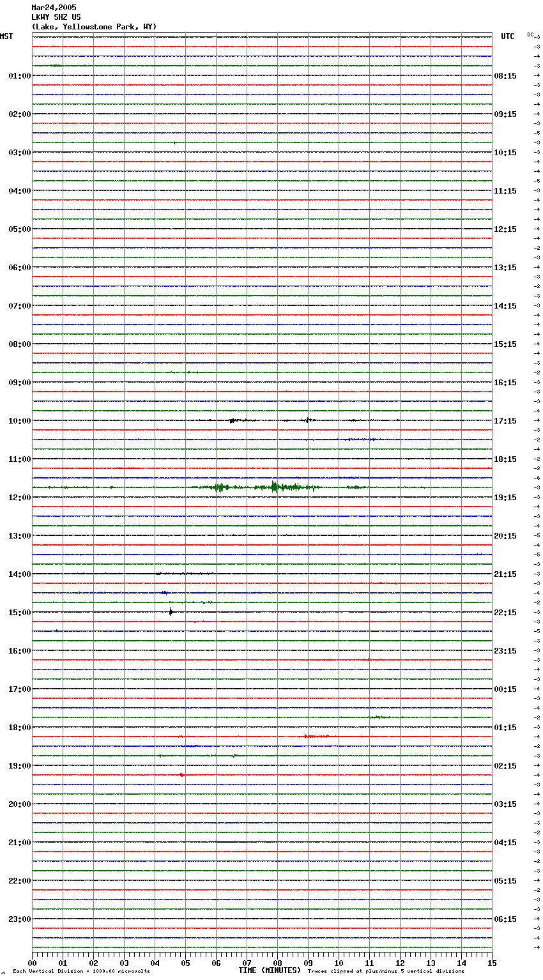Click the 21:15 UTC time label
The height and width of the screenshot is (980, 543).
coord(505,574)
